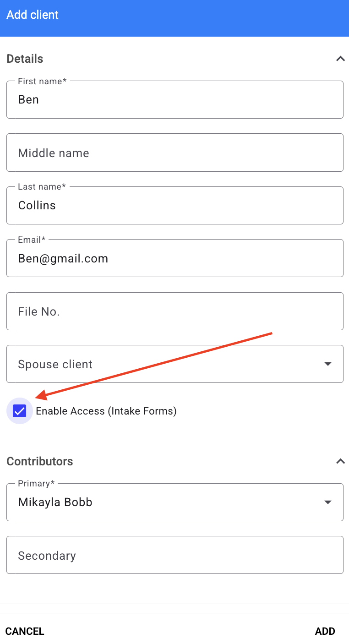Viewport: 349px width, 644px height.
Task: Click into the Middle name field
Action: pyautogui.click(x=175, y=153)
